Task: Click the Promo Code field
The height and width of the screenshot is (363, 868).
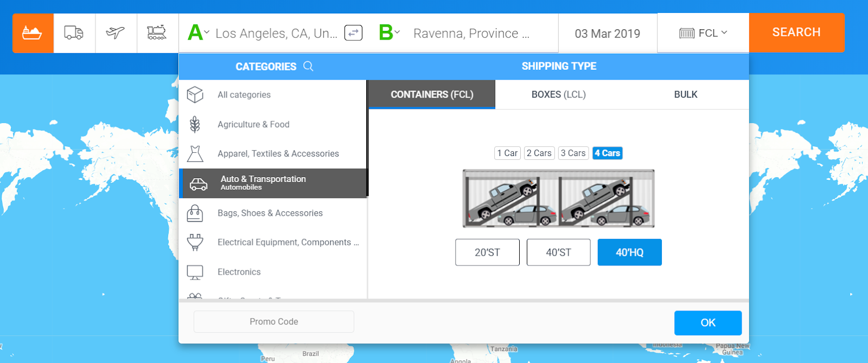Action: tap(274, 322)
